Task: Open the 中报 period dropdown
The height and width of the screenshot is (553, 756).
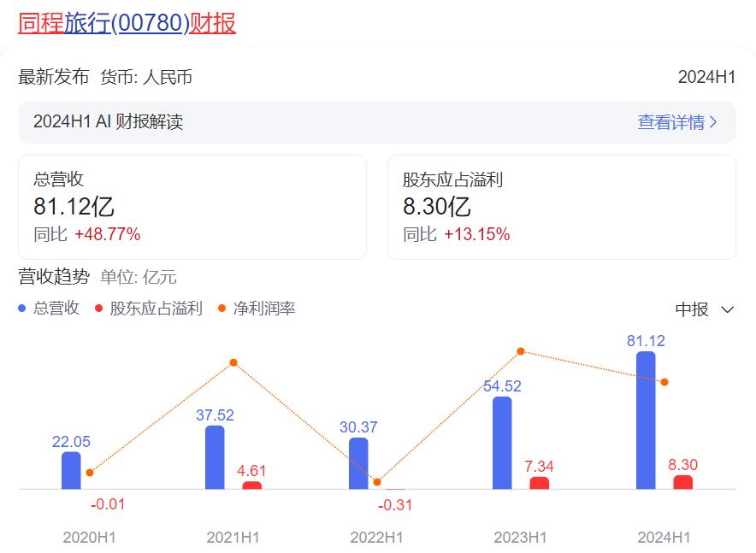Action: pyautogui.click(x=705, y=309)
